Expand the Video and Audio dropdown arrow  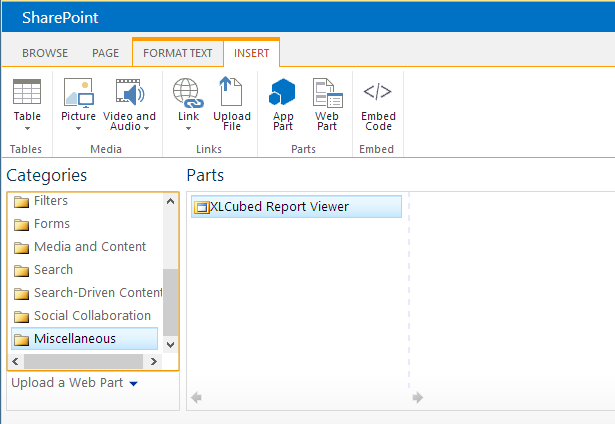click(146, 128)
